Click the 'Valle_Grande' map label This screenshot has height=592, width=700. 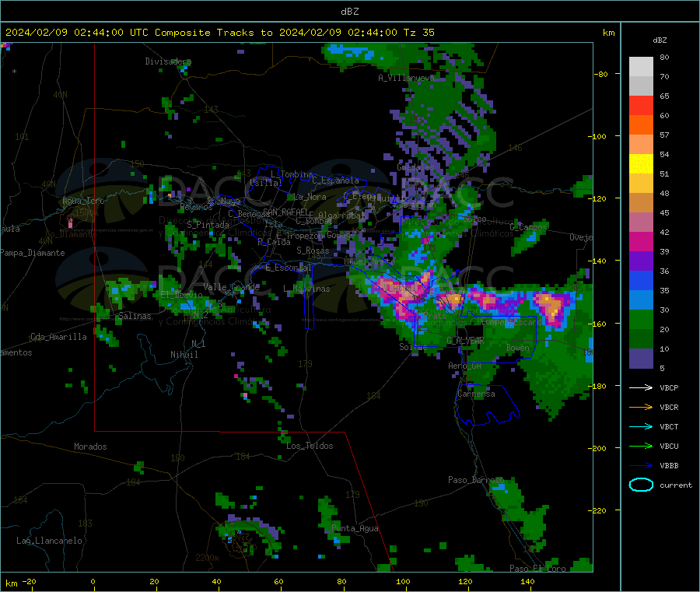point(231,287)
